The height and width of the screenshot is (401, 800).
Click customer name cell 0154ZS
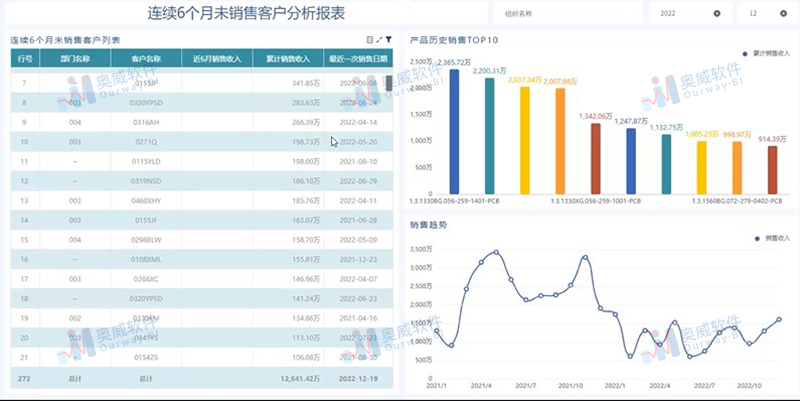coord(146,358)
